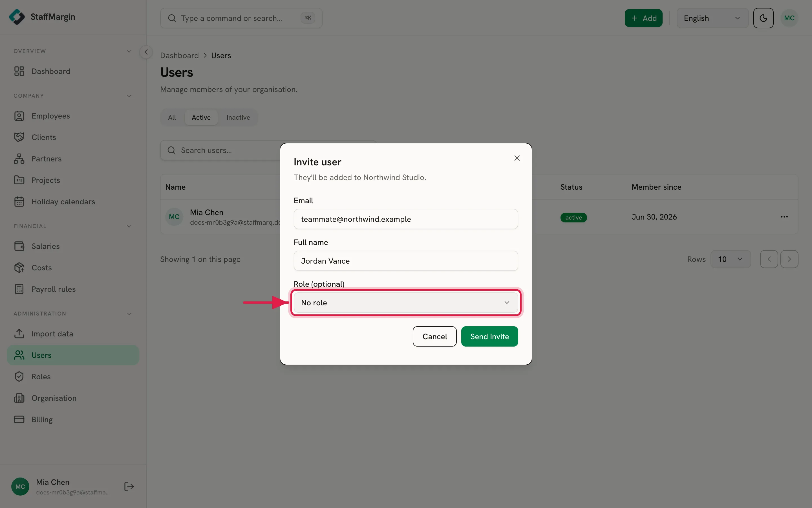
Task: Open Import data page
Action: pos(73,334)
